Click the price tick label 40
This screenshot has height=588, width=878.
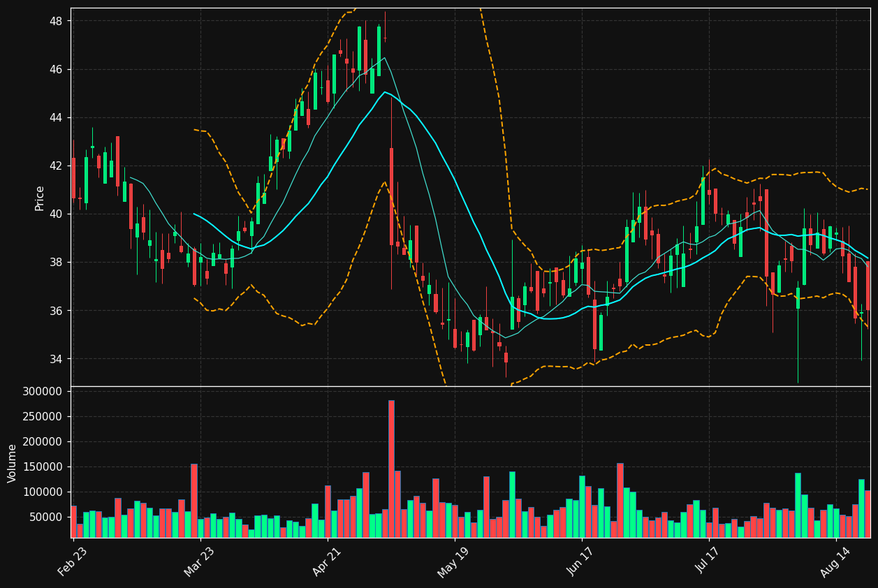(56, 214)
